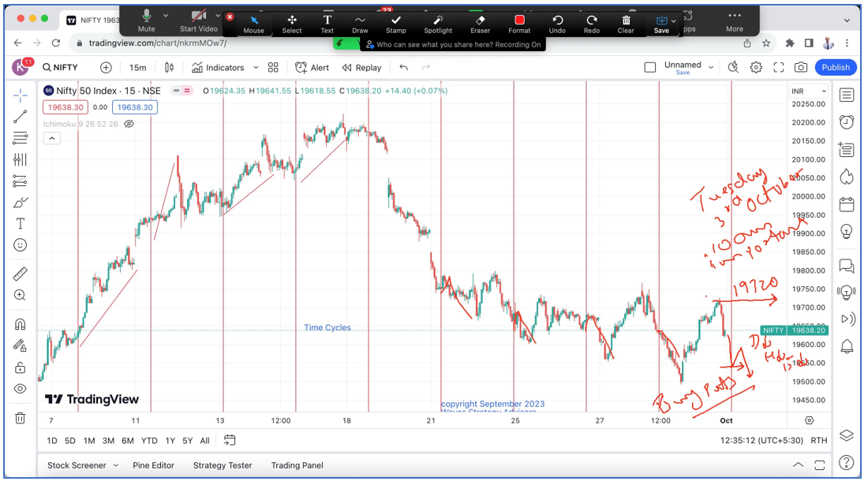Open the hotlists flame icon
Image resolution: width=868 pixels, height=485 pixels.
click(x=847, y=177)
